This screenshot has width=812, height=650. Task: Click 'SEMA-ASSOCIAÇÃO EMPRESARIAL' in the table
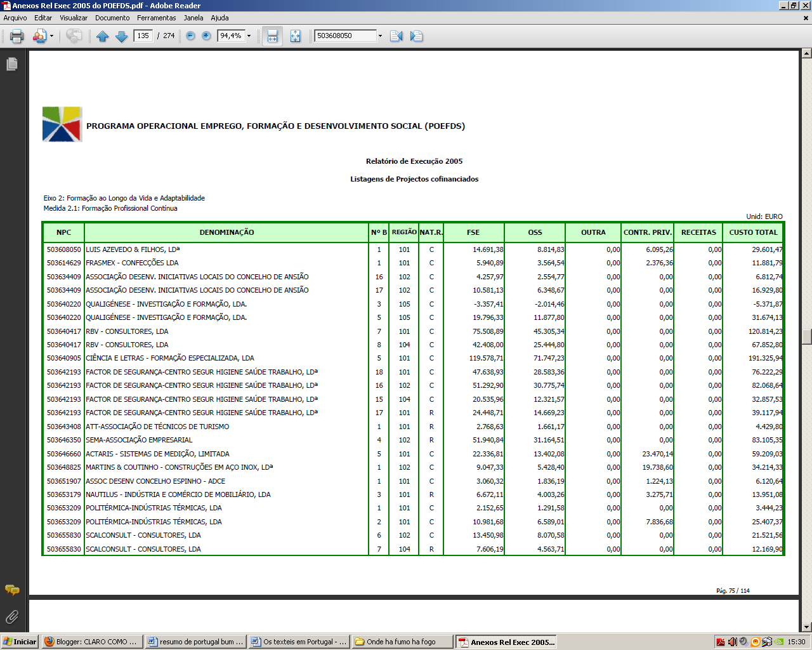tap(139, 440)
